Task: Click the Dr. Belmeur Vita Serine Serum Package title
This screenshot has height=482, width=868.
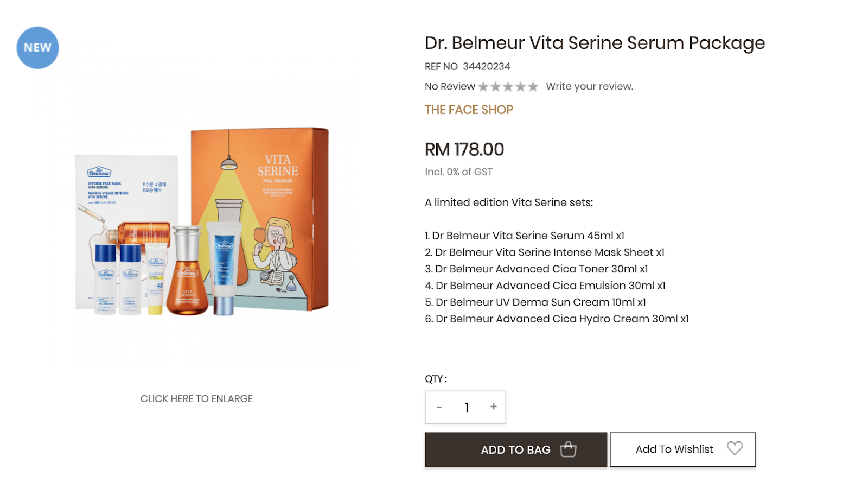Action: 595,43
